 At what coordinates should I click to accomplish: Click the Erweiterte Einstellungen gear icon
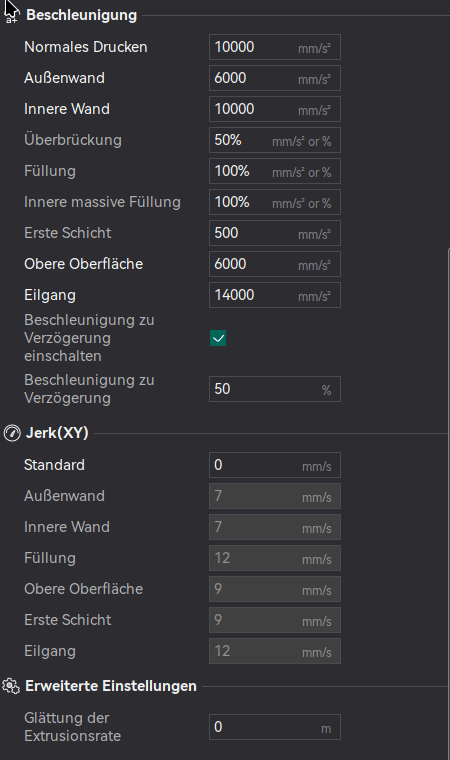tap(11, 686)
